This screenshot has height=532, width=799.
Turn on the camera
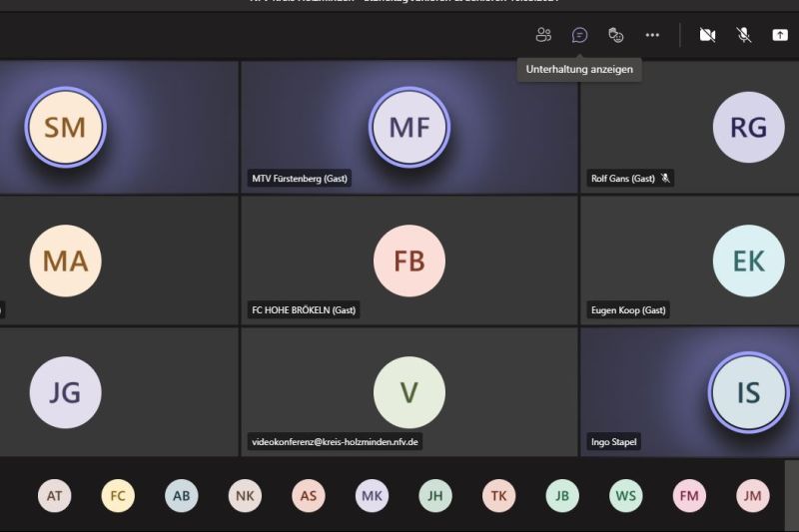click(x=707, y=35)
